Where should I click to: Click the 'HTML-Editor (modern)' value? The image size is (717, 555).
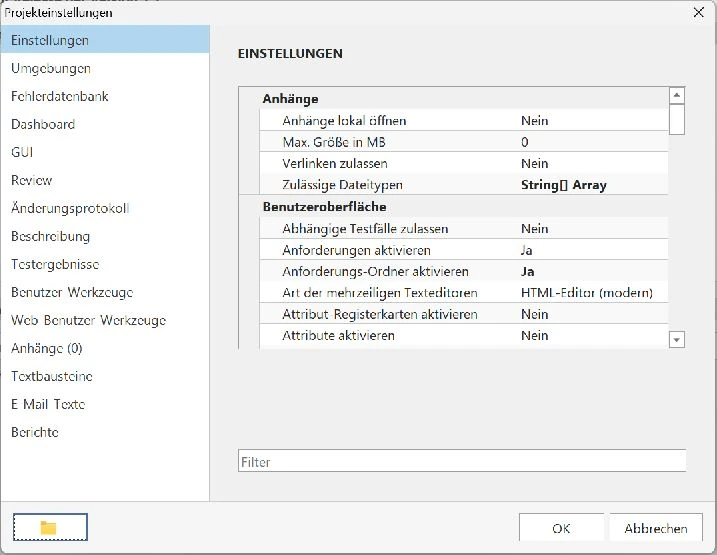587,293
